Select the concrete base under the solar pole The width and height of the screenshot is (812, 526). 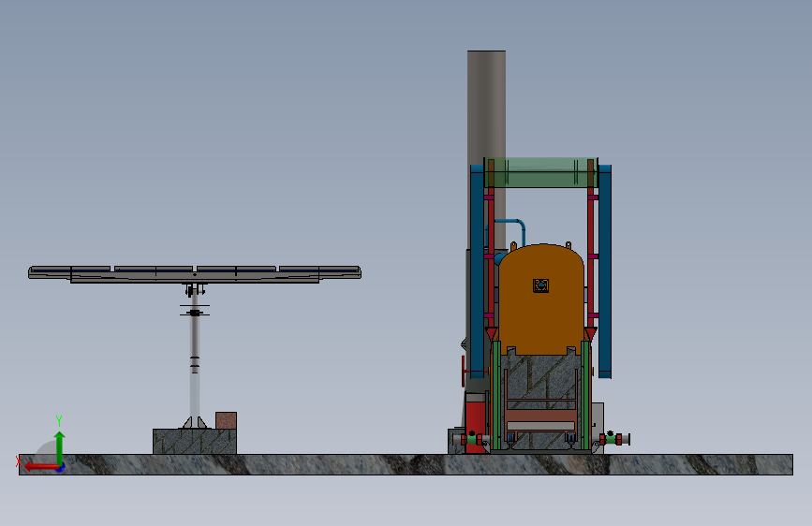(x=195, y=441)
